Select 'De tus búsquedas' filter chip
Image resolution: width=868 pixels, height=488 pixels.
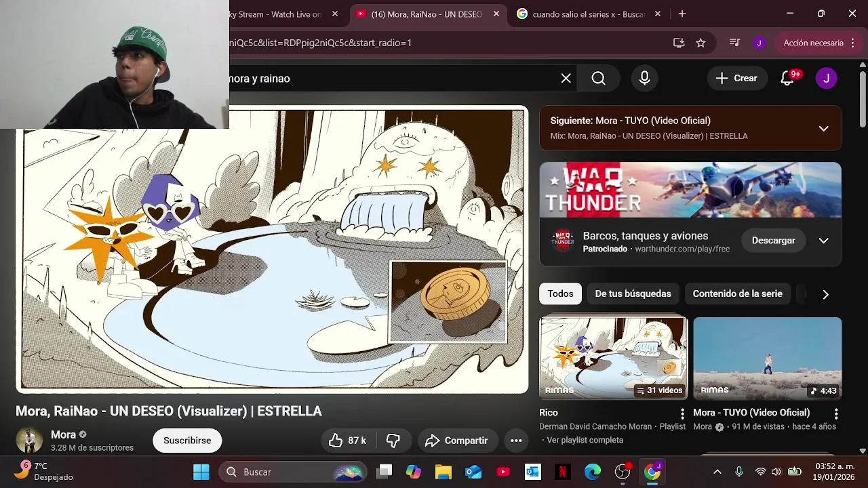pos(633,294)
